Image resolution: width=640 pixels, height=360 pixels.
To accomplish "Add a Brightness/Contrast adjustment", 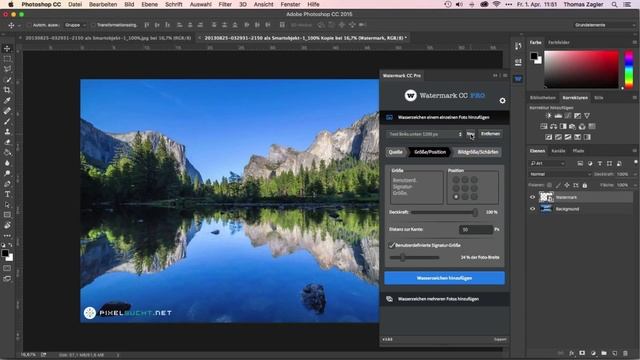I will [x=548, y=116].
